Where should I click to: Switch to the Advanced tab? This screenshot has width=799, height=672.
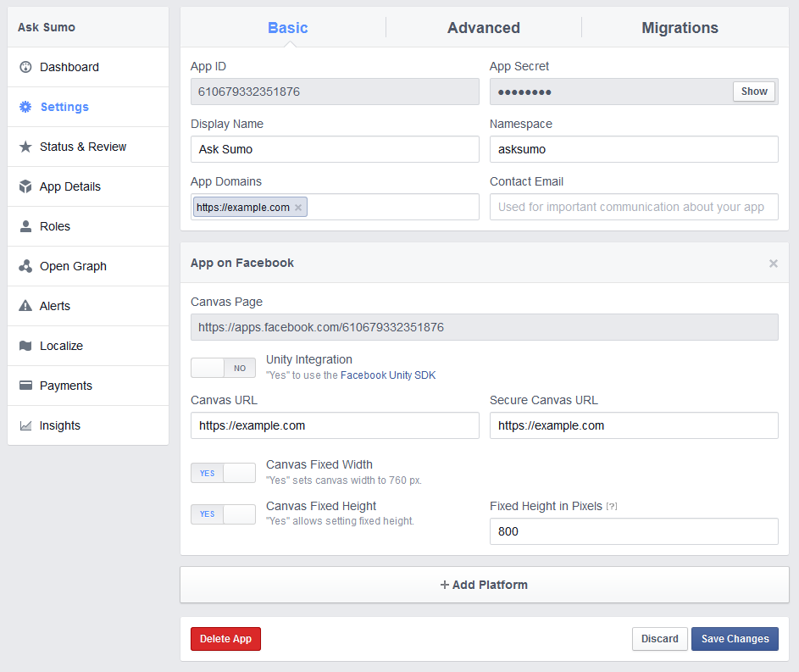tap(484, 27)
